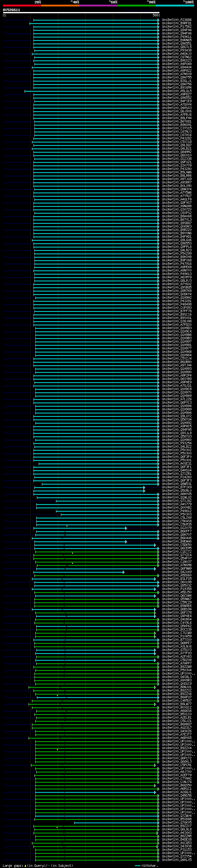Click the green ~80% identity color swatch

pyautogui.click(x=137, y=6)
